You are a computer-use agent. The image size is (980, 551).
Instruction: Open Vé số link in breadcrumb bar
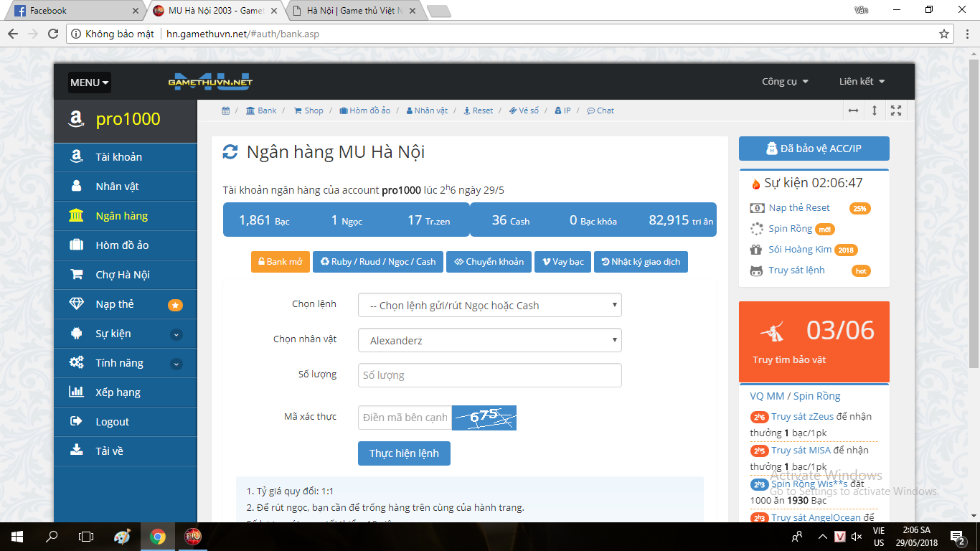[524, 110]
